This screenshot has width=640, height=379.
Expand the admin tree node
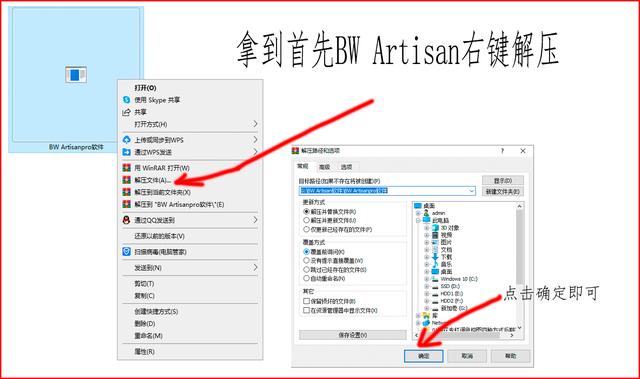coord(418,213)
